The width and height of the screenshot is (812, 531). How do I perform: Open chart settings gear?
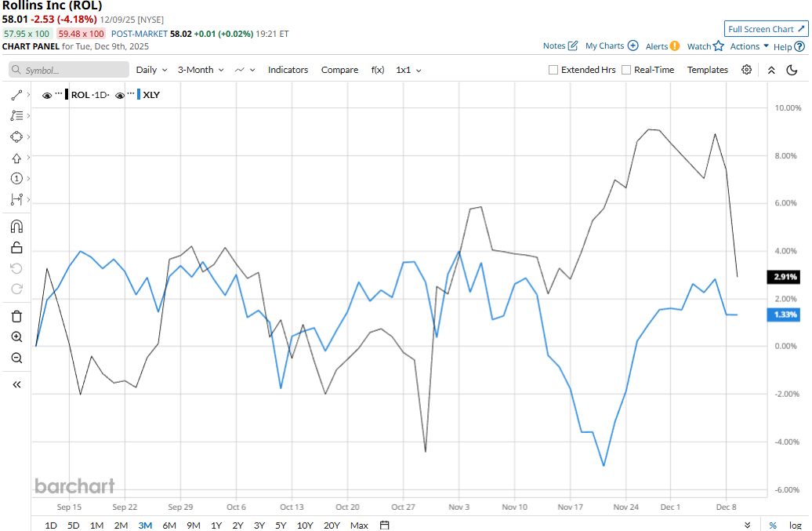click(x=746, y=70)
